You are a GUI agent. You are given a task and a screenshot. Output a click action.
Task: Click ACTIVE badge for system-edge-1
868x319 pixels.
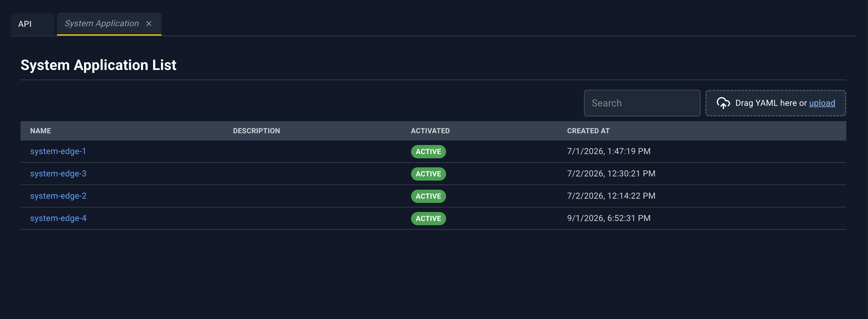point(428,151)
